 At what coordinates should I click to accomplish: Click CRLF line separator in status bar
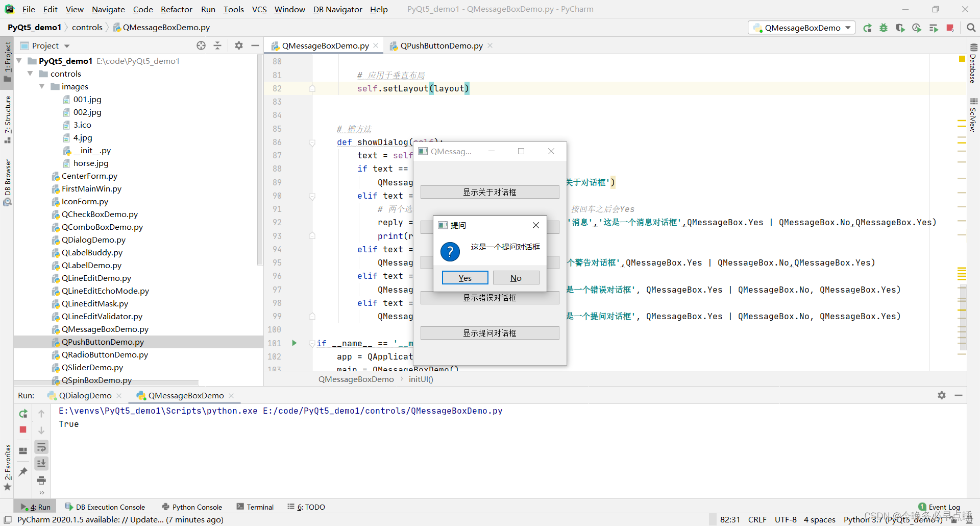[x=757, y=519]
